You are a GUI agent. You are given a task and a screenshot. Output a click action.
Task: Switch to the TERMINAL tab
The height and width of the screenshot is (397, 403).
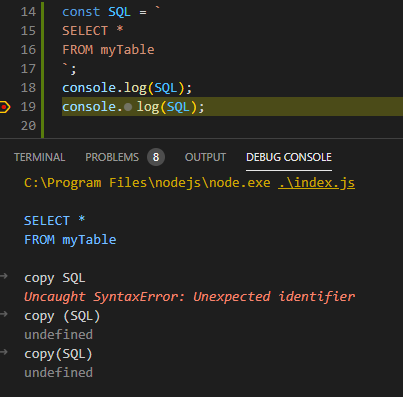click(39, 157)
